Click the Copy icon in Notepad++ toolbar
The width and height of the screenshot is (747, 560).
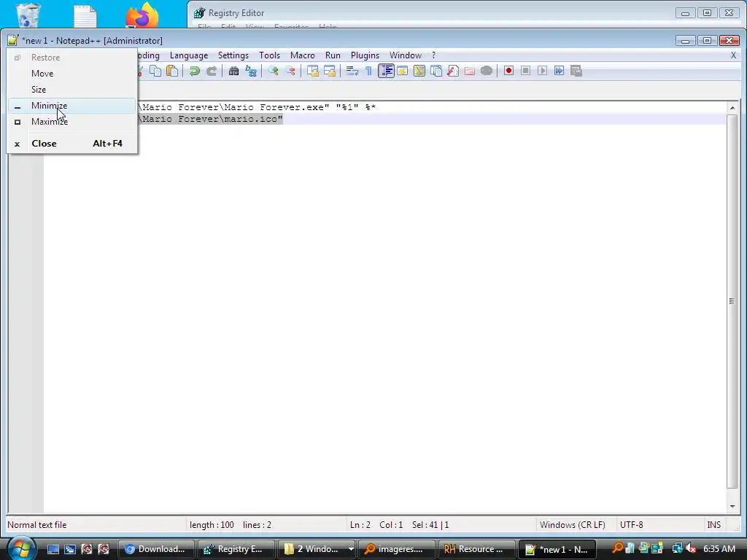pos(155,71)
